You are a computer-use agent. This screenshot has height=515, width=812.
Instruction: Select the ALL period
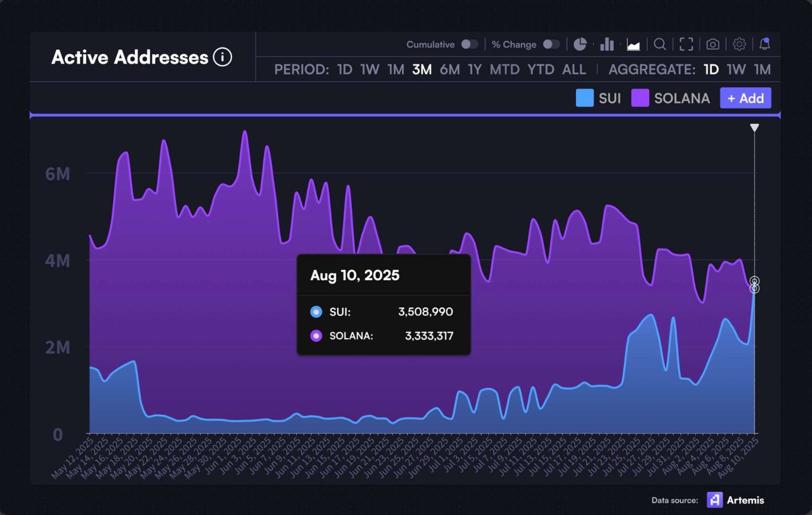pos(574,70)
